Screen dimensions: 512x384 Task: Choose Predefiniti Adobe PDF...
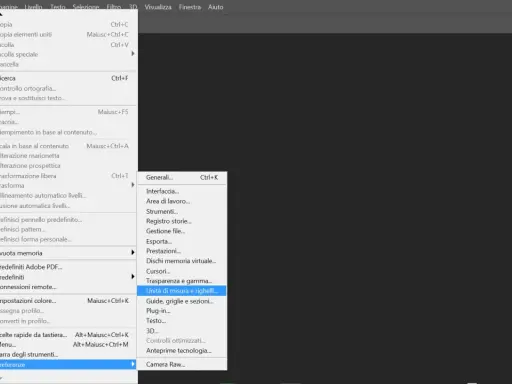coord(68,267)
